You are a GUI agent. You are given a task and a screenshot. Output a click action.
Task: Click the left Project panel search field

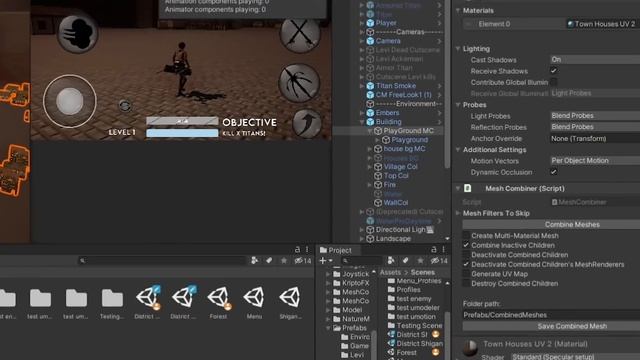(x=162, y=260)
